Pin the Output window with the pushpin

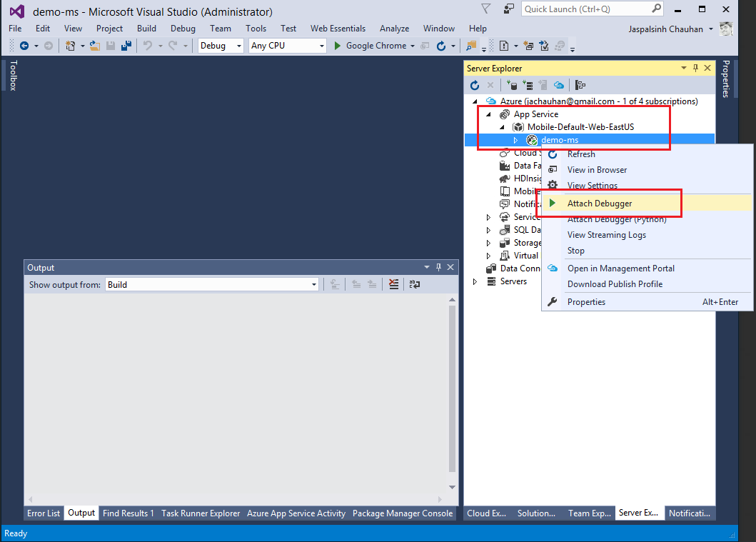[438, 267]
